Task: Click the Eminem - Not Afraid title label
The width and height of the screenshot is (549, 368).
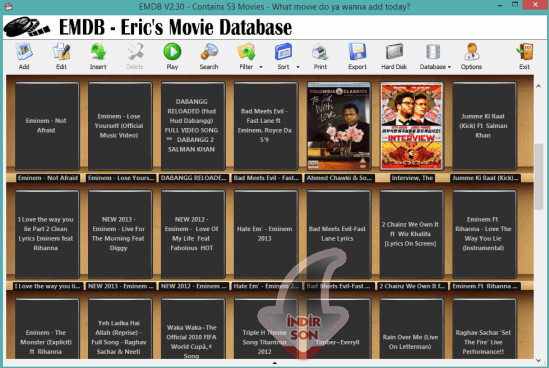Action: pyautogui.click(x=48, y=178)
